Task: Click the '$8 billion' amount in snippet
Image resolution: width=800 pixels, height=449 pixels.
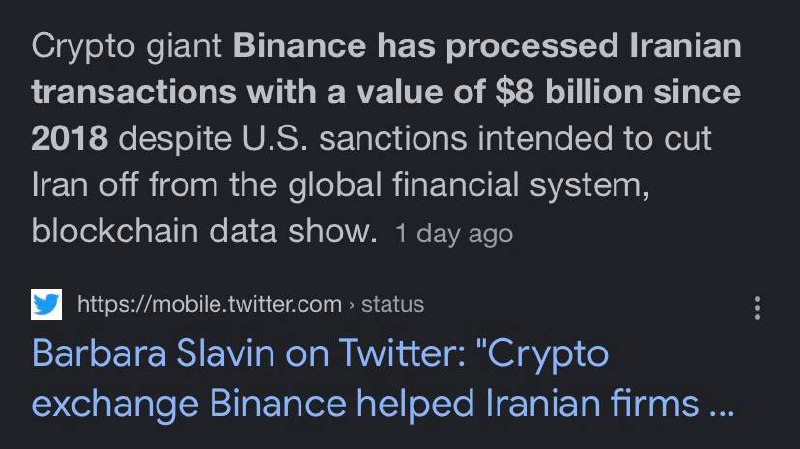Action: [568, 92]
